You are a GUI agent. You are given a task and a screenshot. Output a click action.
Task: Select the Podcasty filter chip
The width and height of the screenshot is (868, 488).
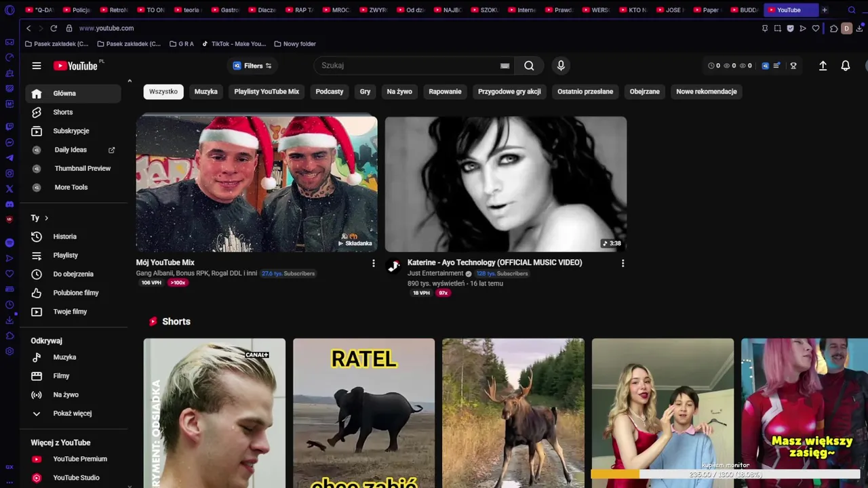coord(330,91)
